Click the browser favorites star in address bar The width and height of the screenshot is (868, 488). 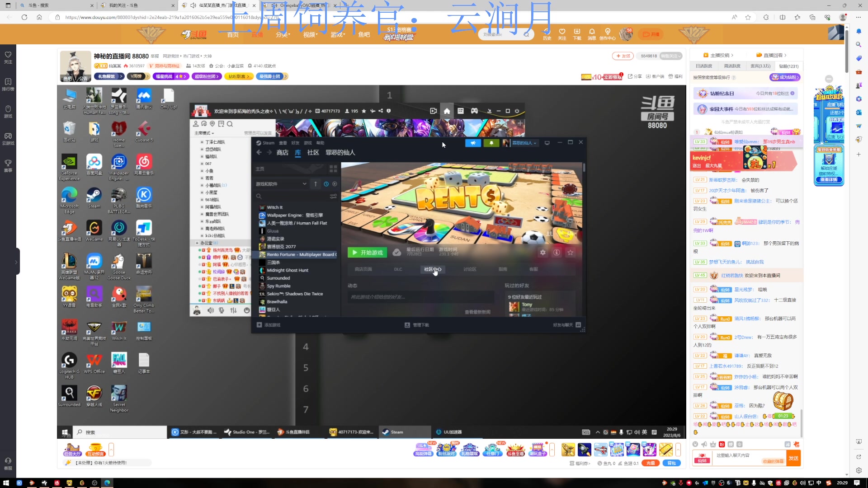click(748, 17)
